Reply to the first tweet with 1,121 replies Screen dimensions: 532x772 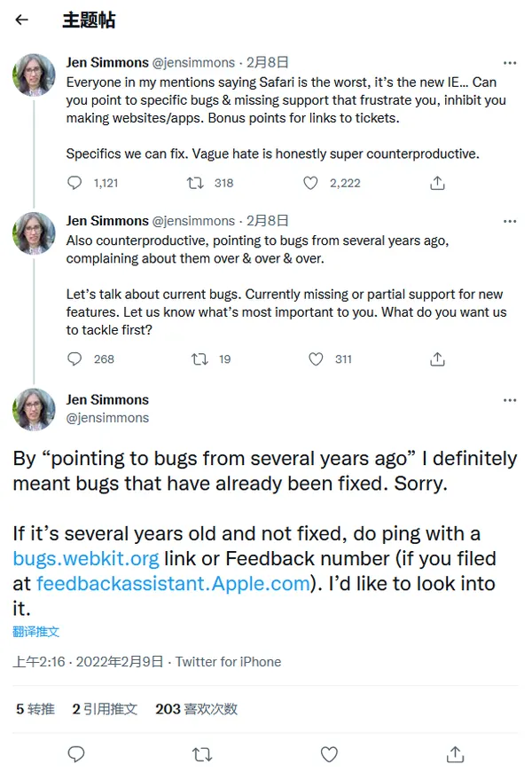pos(75,183)
